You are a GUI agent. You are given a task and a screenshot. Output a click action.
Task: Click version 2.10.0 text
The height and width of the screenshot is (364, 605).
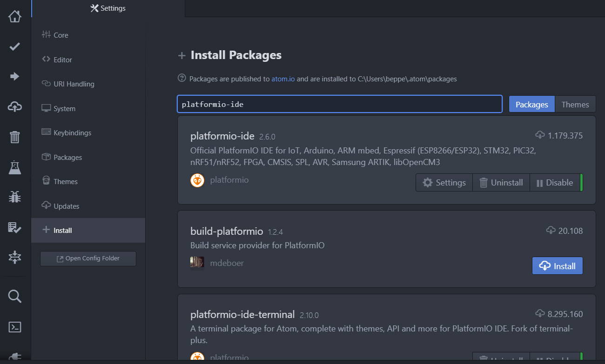(309, 315)
